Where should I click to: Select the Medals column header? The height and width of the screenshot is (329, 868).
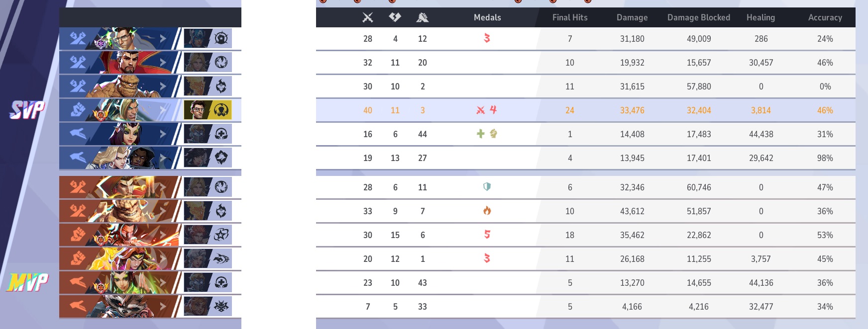[x=487, y=17]
